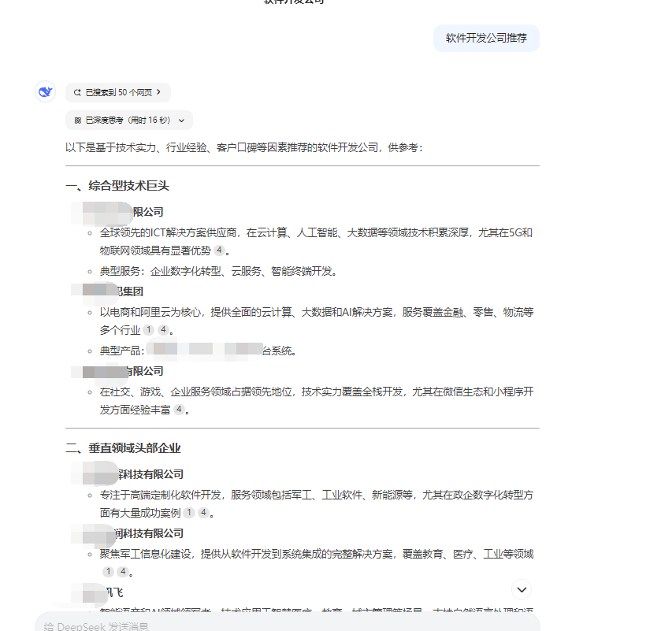This screenshot has width=672, height=631.
Task: Open citation 4 after the 5G 物联网 sentence
Action: tap(219, 251)
